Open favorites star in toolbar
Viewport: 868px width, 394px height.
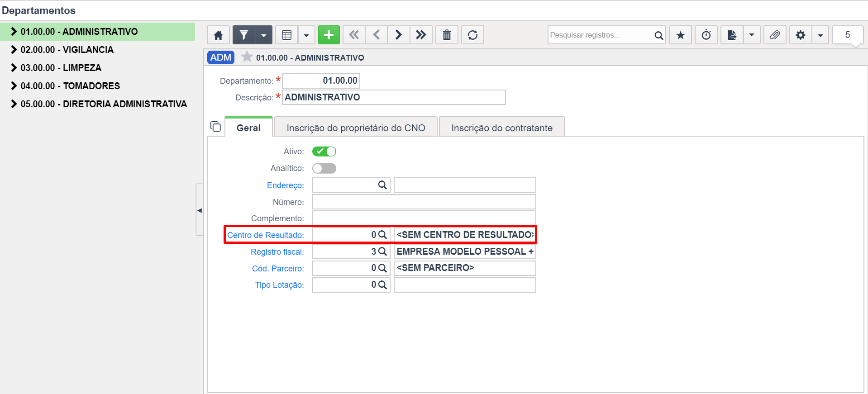coord(680,35)
